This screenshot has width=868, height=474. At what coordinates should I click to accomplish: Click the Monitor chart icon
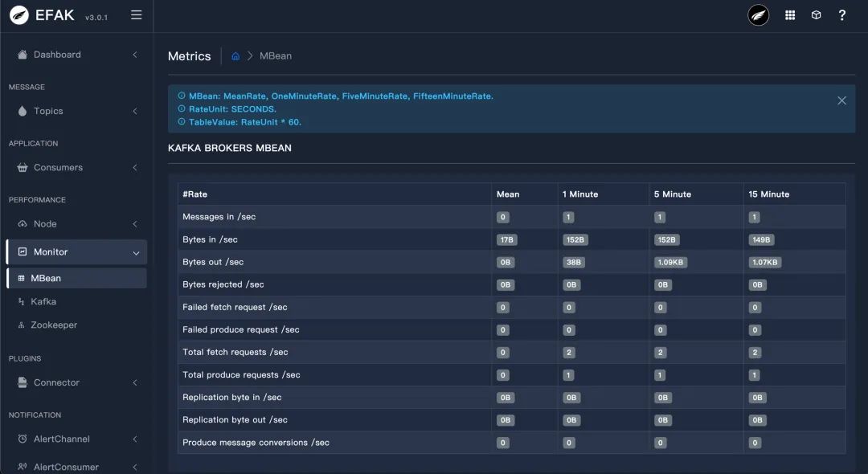coord(23,251)
